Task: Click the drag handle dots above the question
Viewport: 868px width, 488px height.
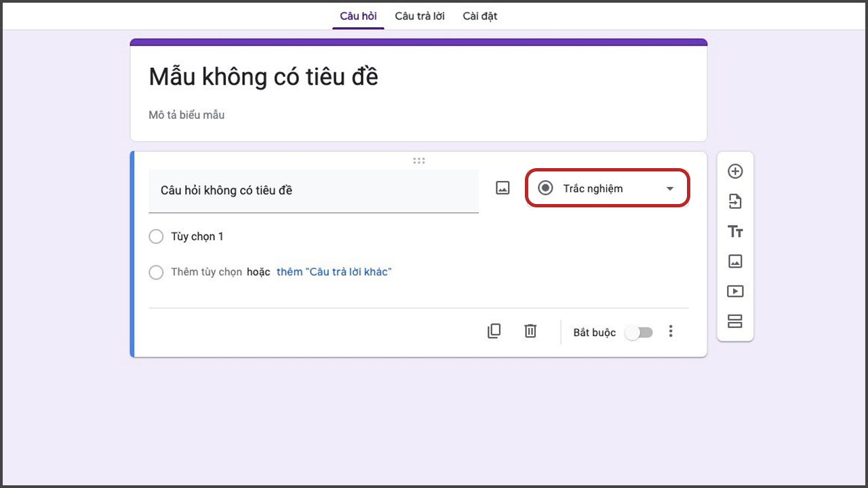Action: (x=419, y=161)
